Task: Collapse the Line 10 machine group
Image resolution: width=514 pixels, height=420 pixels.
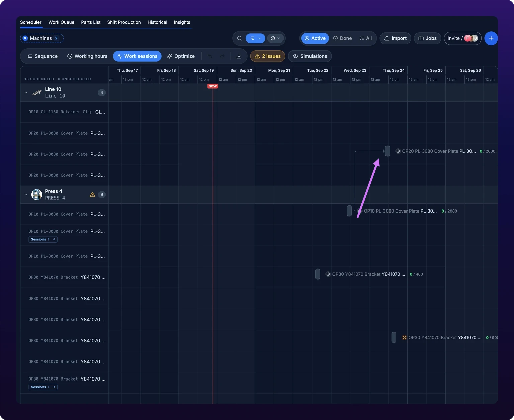Action: tap(26, 93)
